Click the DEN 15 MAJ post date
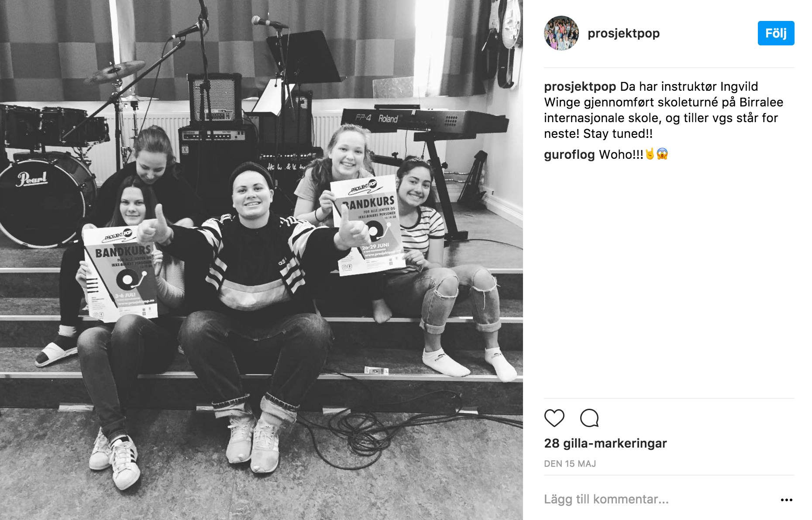 click(570, 464)
